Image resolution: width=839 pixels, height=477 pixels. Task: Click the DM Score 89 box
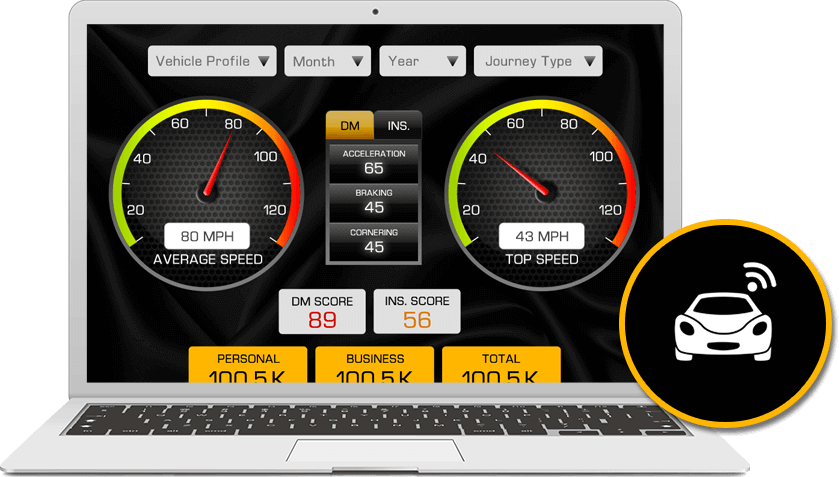[x=322, y=311]
